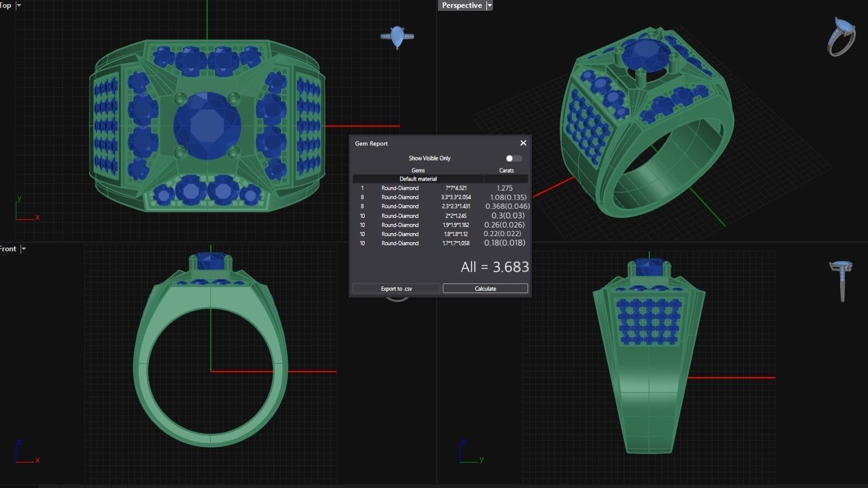Click the Gem Report dialog title

(371, 143)
